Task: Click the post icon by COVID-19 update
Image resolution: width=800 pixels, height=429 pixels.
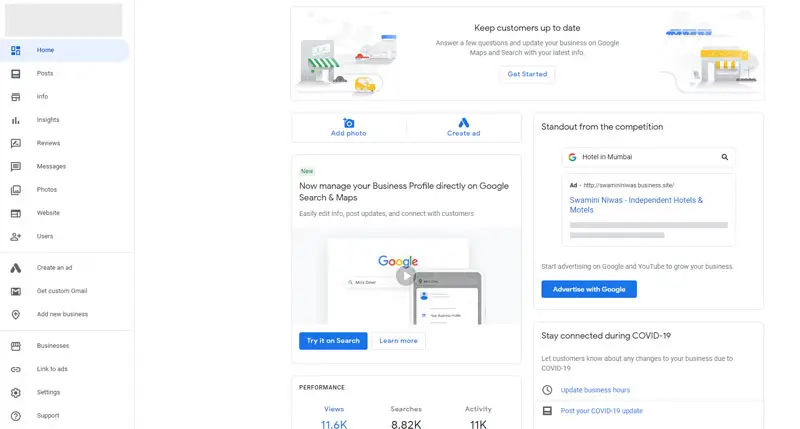Action: [x=547, y=411]
